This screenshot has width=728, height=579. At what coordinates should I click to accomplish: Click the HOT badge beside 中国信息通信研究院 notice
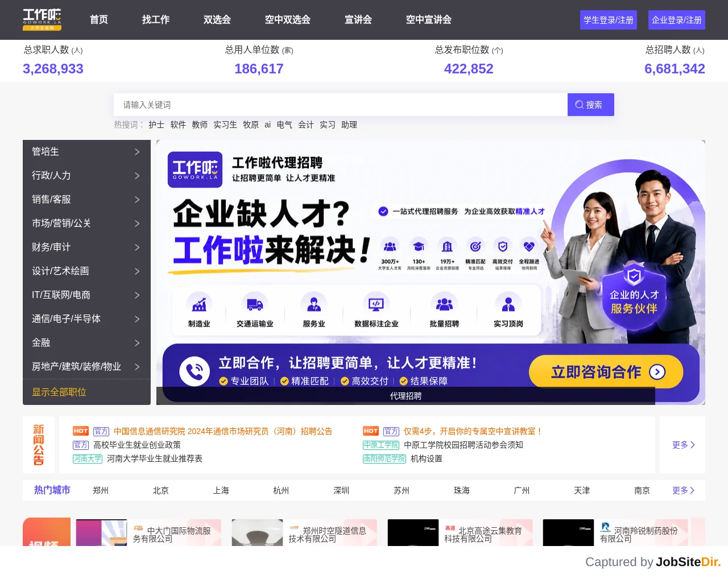(81, 431)
